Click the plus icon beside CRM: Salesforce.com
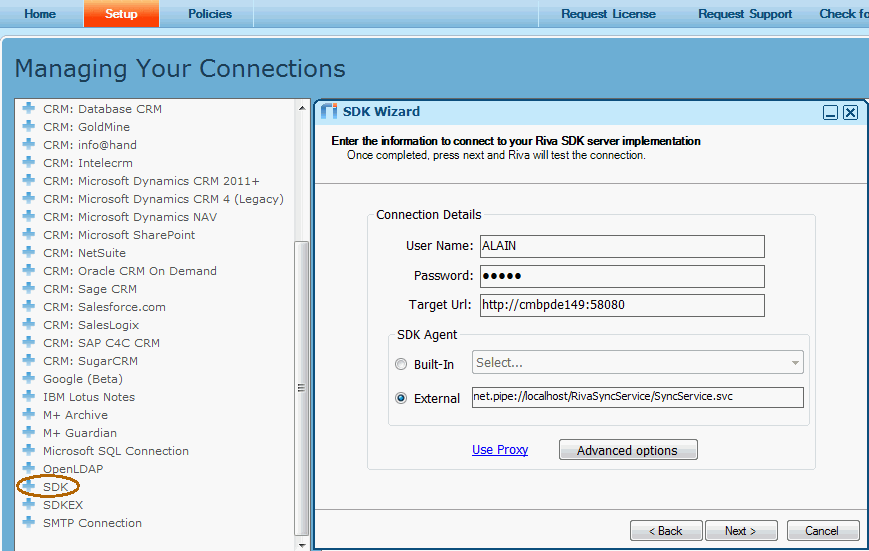Image resolution: width=869 pixels, height=551 pixels. 29,307
